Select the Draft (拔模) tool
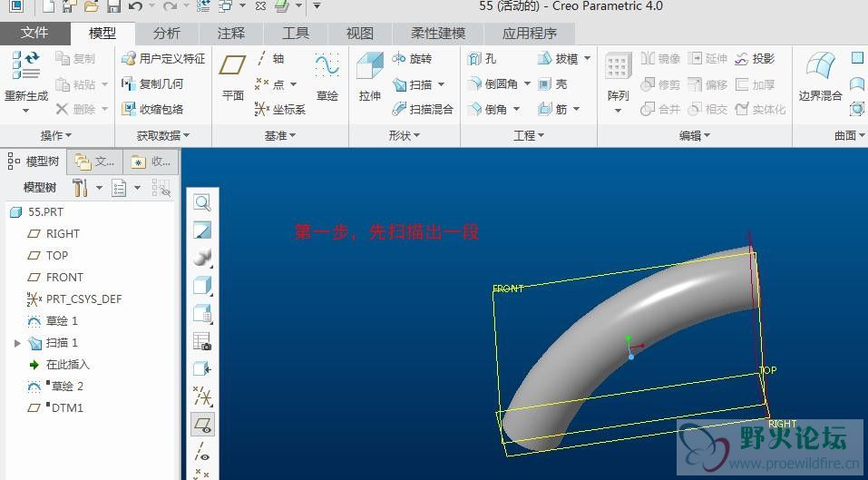868x480 pixels. 558,59
